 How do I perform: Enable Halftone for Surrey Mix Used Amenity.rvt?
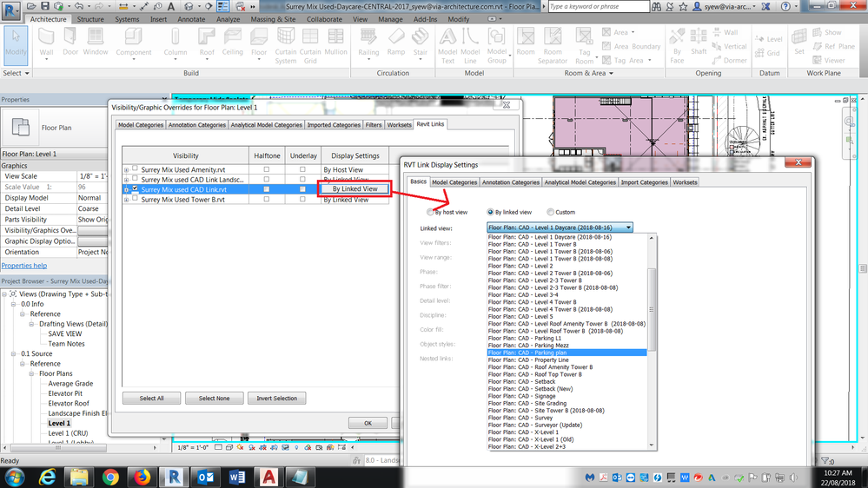click(266, 169)
